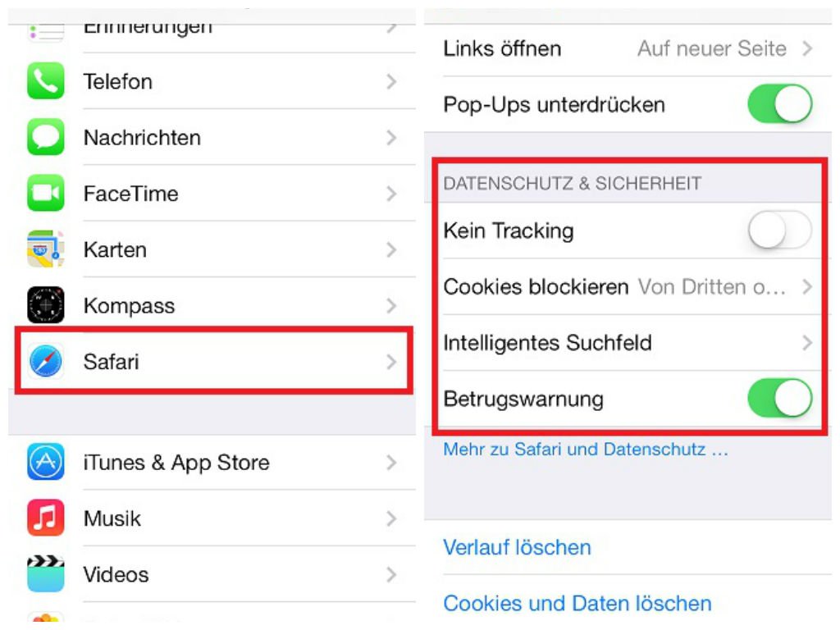The width and height of the screenshot is (840, 630).
Task: Tap the iTunes & App Store icon
Action: (x=46, y=463)
